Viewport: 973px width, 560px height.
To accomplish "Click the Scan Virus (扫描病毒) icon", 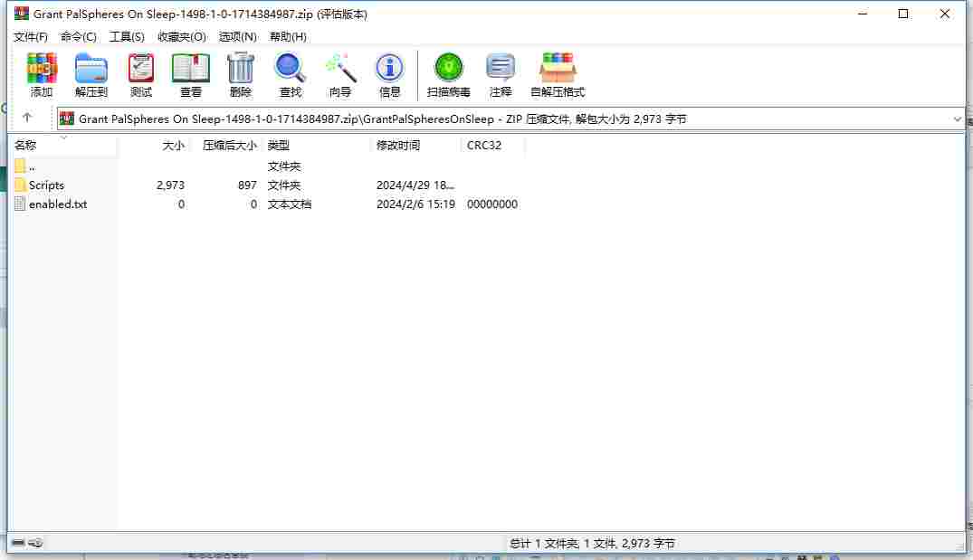I will click(x=448, y=68).
